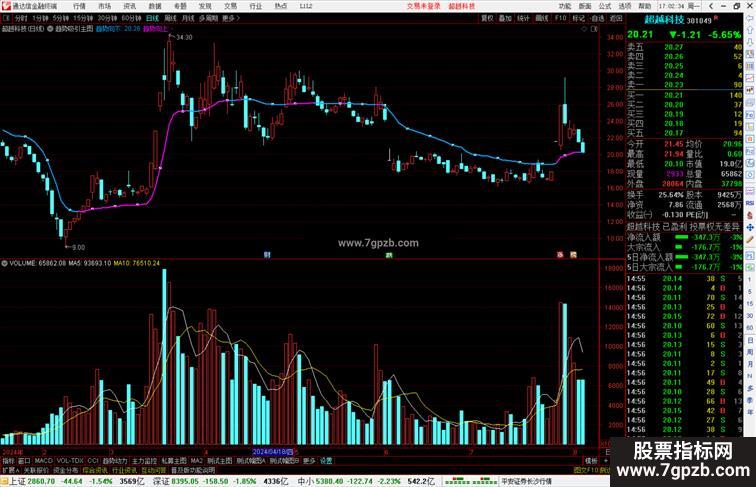Open the 综合资讯 tab

95,470
